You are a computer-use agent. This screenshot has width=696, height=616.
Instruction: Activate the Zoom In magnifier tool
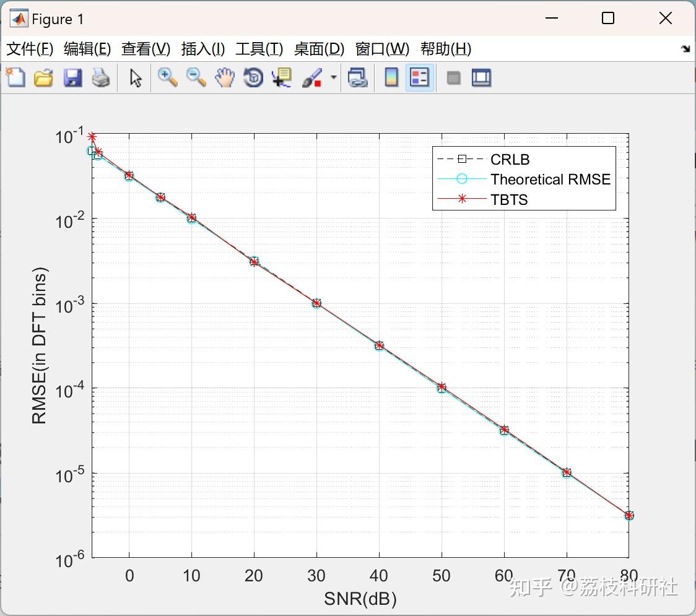(x=167, y=77)
